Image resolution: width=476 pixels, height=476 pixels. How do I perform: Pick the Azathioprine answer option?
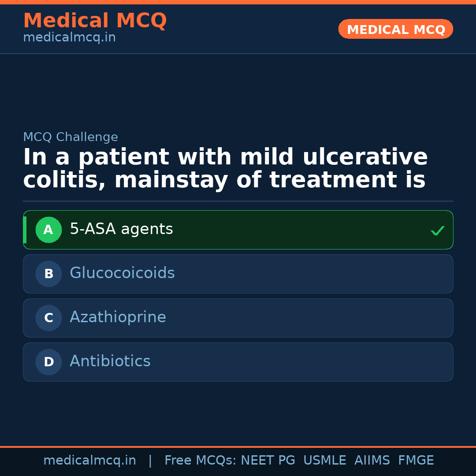[118, 317]
